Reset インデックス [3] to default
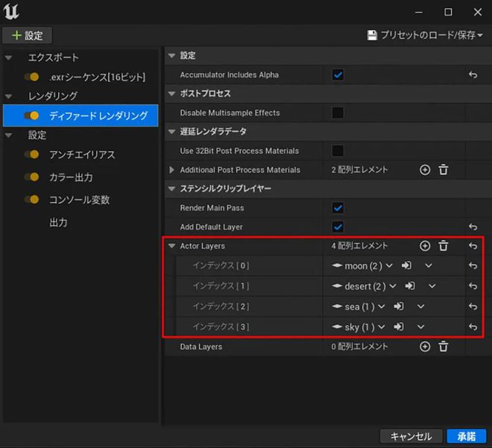This screenshot has width=492, height=448. click(473, 327)
